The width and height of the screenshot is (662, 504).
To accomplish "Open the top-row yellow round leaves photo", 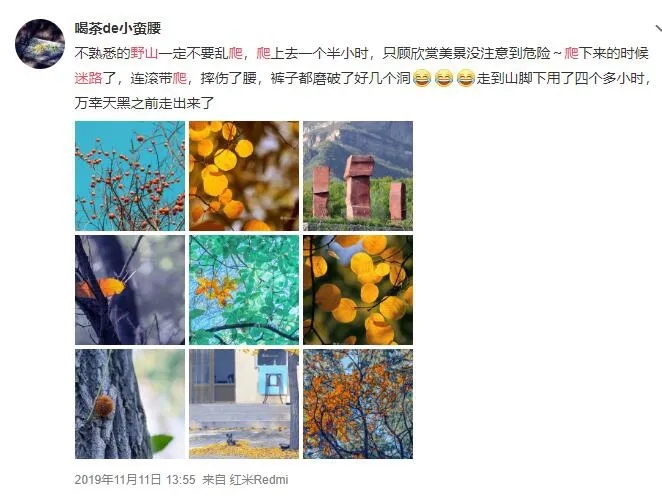I will point(244,176).
